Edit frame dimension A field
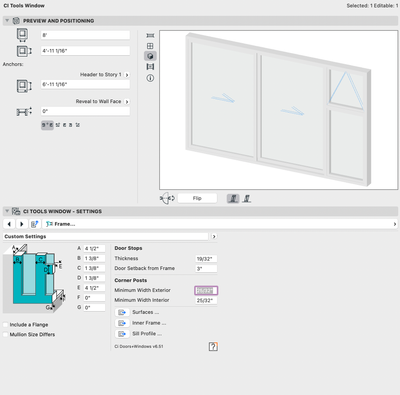 (x=94, y=249)
